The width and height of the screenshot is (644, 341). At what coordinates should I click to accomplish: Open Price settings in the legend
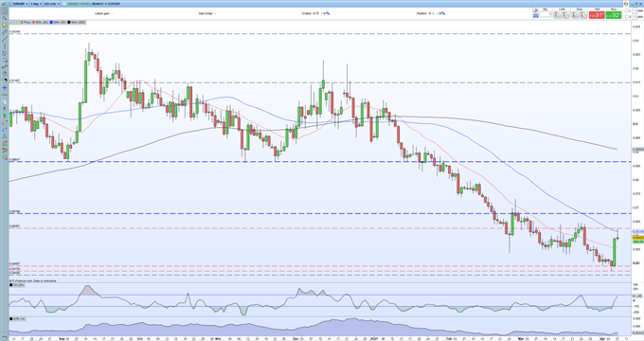pyautogui.click(x=26, y=22)
